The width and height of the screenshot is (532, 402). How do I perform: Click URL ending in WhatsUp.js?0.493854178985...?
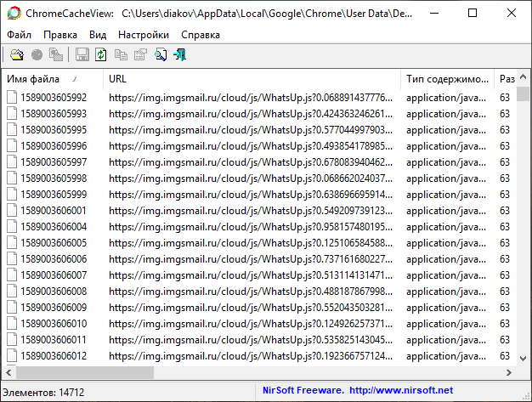click(251, 146)
